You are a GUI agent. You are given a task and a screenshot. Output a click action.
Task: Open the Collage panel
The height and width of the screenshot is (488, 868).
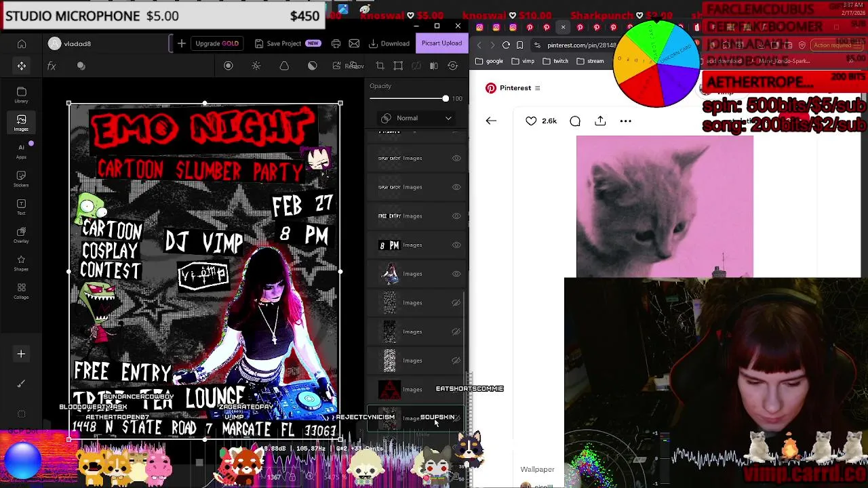pyautogui.click(x=22, y=291)
